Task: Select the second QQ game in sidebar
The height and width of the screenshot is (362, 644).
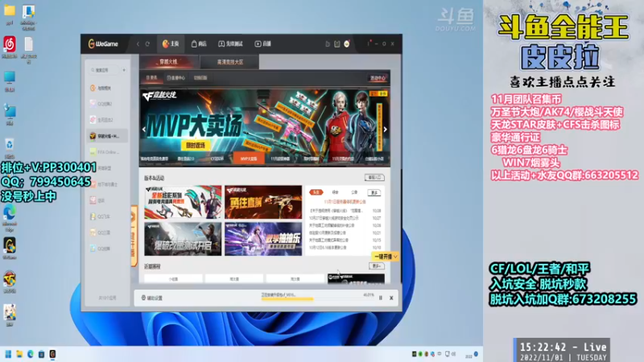Action: [x=107, y=104]
